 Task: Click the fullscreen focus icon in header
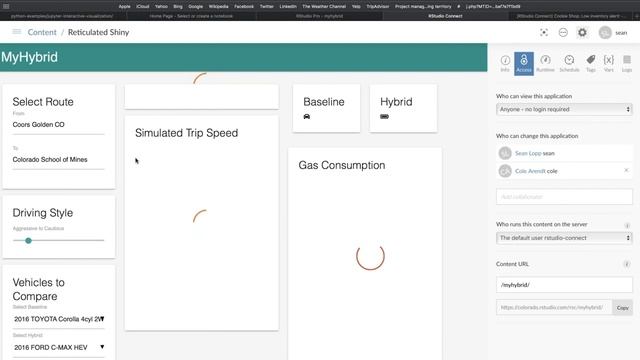tap(544, 33)
